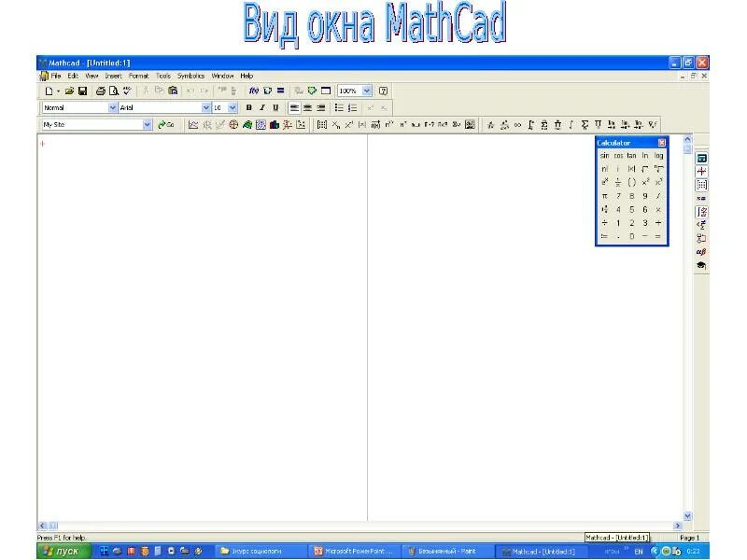Image resolution: width=747 pixels, height=560 pixels.
Task: Click the Calculate equals icon in toolbar
Action: (281, 91)
